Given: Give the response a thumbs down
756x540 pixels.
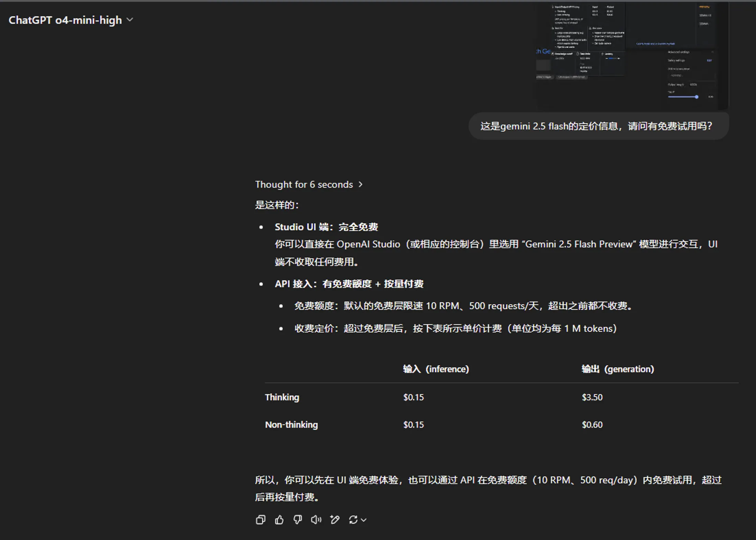Looking at the screenshot, I should [x=298, y=520].
